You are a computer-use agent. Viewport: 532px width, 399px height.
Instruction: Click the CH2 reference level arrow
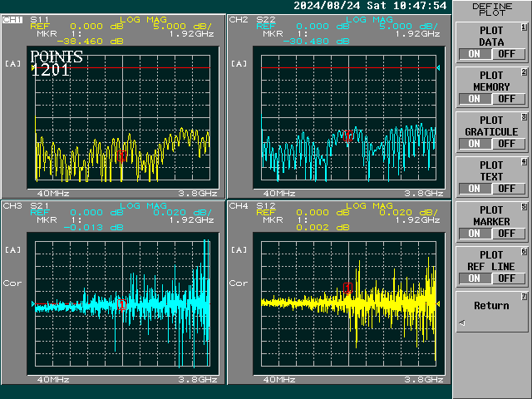point(438,67)
